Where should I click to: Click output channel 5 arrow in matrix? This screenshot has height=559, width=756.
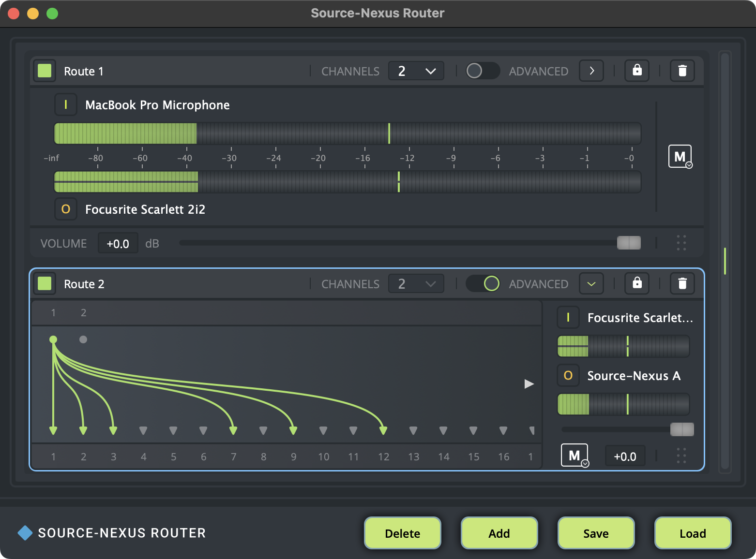point(173,430)
